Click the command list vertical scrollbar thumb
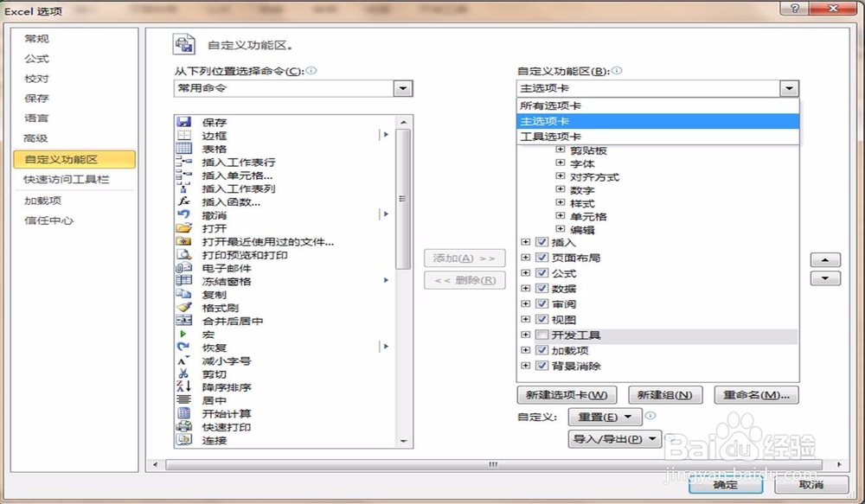The height and width of the screenshot is (504, 865). [403, 199]
